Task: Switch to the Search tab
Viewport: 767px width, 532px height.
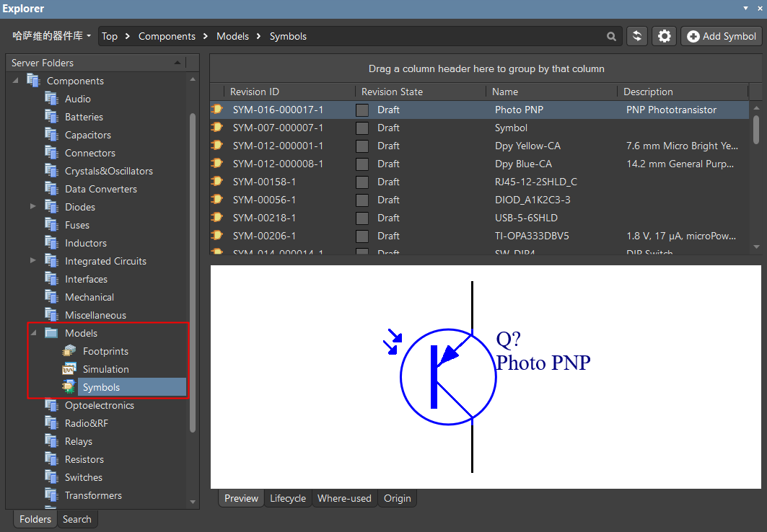Action: 76,519
